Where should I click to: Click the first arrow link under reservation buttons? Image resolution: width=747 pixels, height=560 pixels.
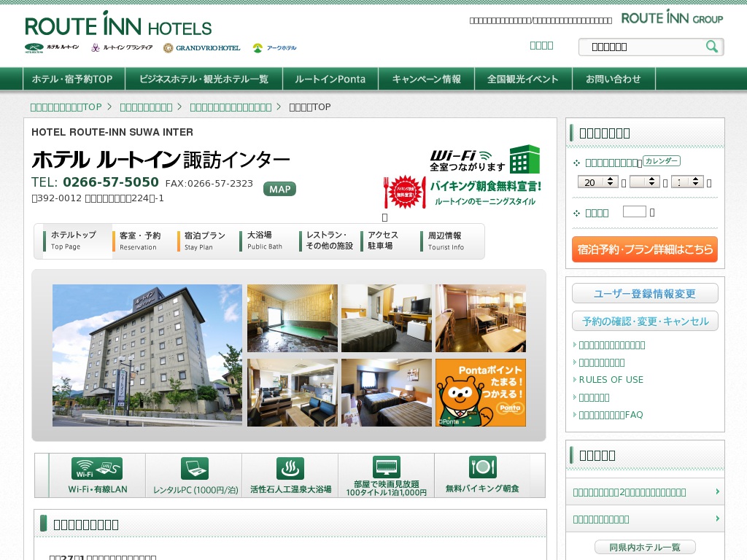click(612, 345)
